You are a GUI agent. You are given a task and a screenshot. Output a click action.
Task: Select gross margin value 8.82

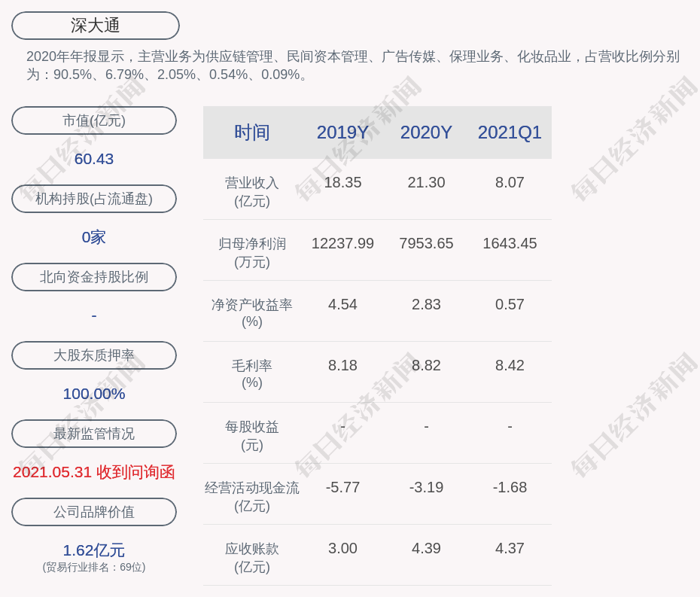426,365
